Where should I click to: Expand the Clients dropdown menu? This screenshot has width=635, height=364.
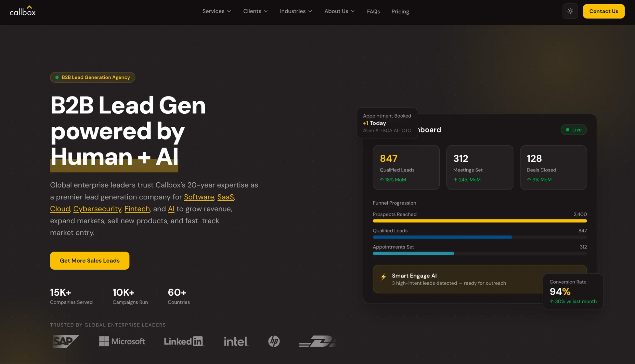click(255, 11)
